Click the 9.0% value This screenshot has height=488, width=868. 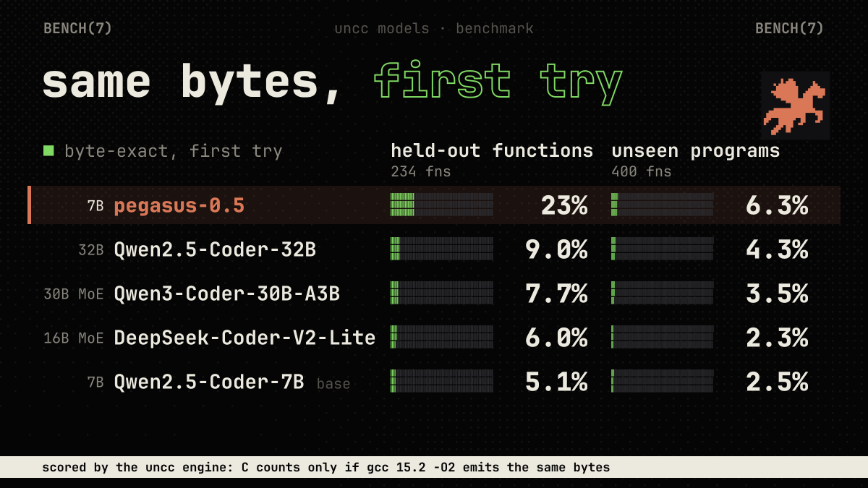click(556, 250)
